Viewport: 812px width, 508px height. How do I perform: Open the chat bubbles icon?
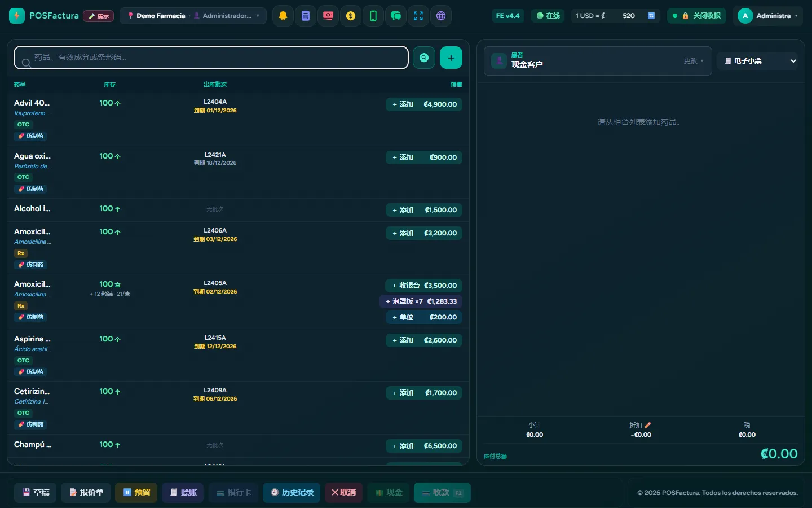pos(396,16)
